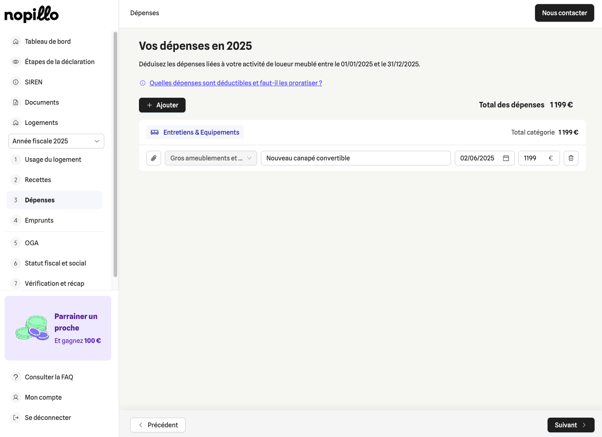This screenshot has height=437, width=602.
Task: Open Parrainer un proche referral banner
Action: pyautogui.click(x=58, y=328)
